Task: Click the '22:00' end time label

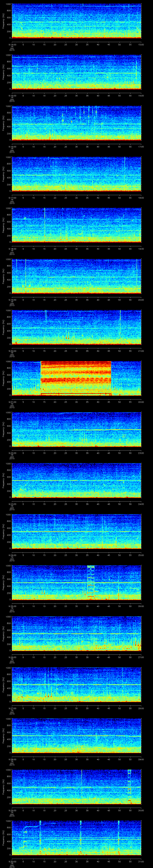Action: [141, 402]
